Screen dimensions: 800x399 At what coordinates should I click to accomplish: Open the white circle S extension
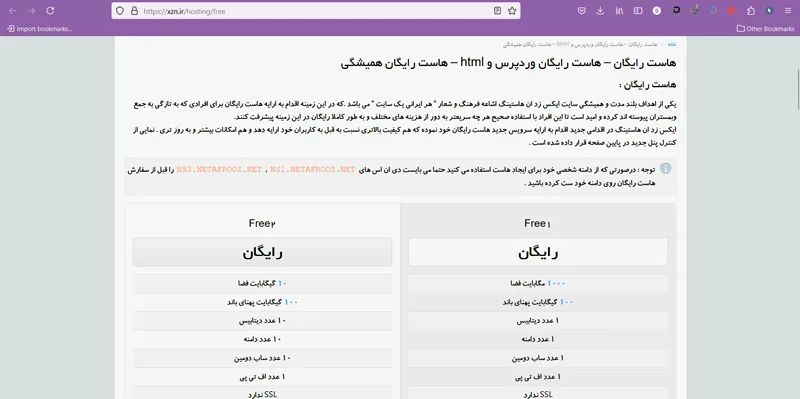657,11
